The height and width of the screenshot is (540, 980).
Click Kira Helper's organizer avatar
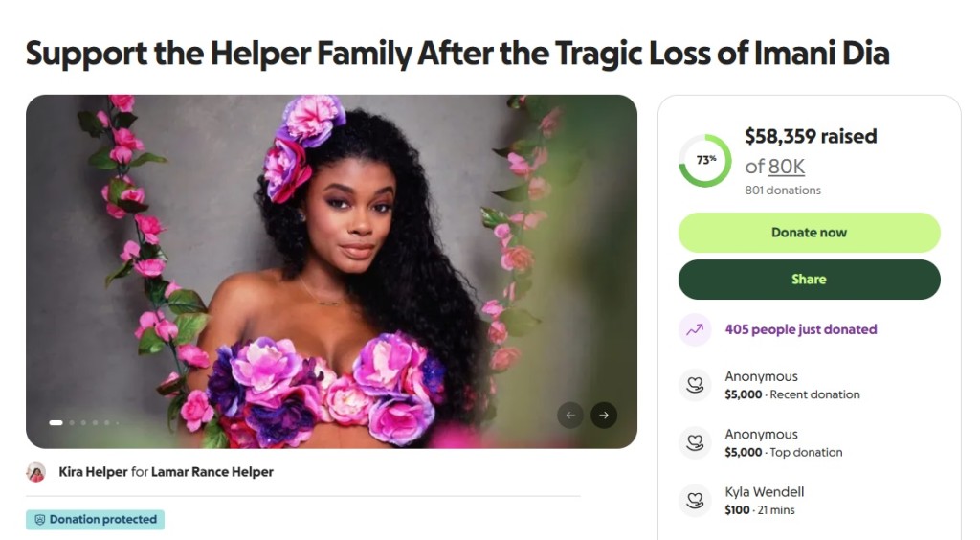coord(36,472)
